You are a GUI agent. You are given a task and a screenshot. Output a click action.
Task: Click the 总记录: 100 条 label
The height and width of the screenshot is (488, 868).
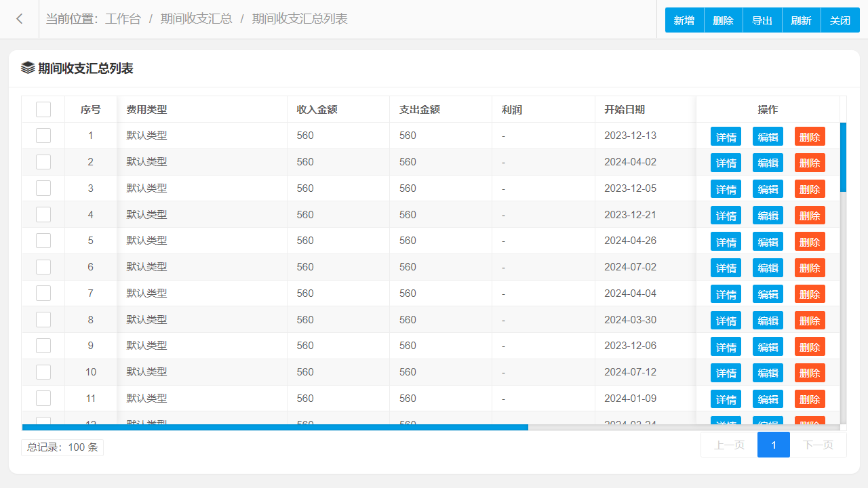(x=62, y=447)
